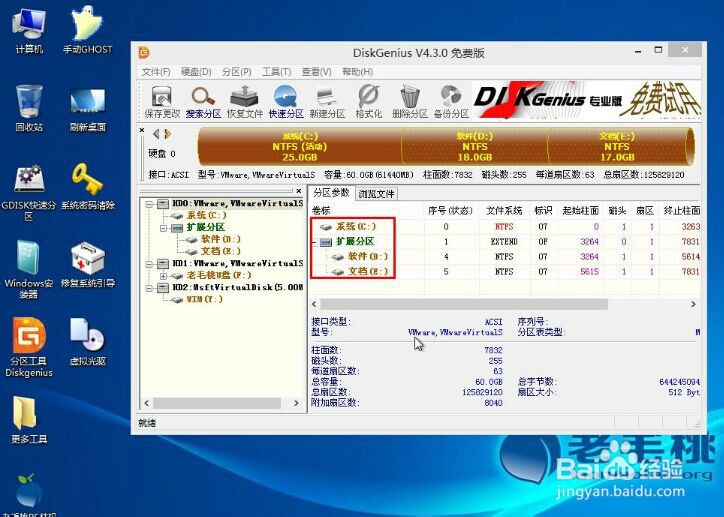This screenshot has height=517, width=724.
Task: Select WIM(Y:) in the left tree
Action: point(204,300)
